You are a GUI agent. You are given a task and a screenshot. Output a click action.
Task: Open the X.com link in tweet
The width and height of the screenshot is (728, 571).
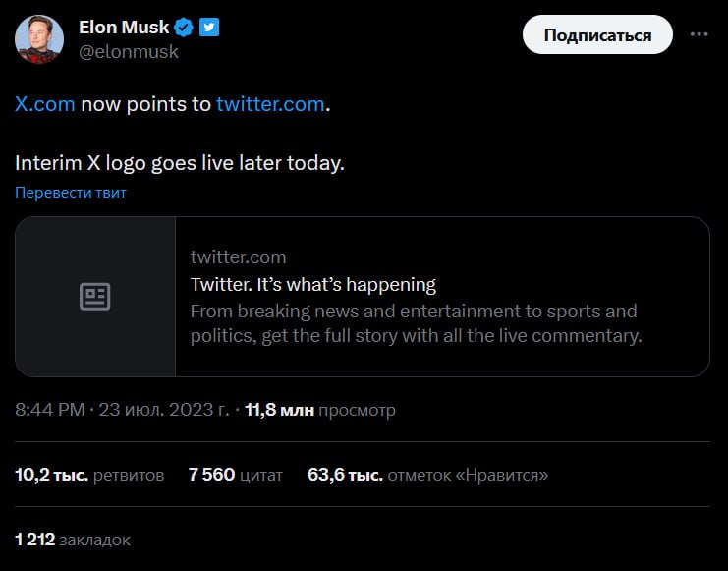tap(45, 104)
